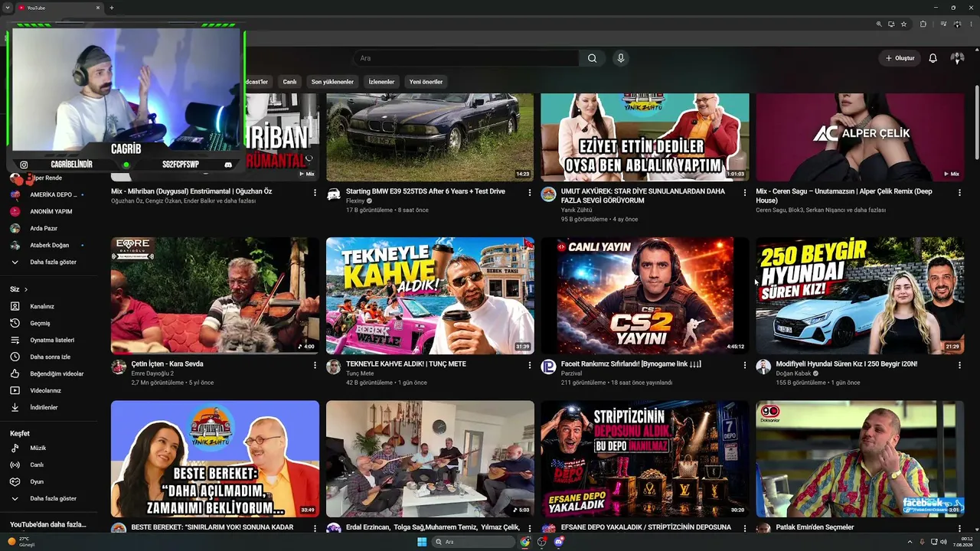This screenshot has height=551, width=980.
Task: Click the zoom magnifier icon in address bar
Action: 879,24
